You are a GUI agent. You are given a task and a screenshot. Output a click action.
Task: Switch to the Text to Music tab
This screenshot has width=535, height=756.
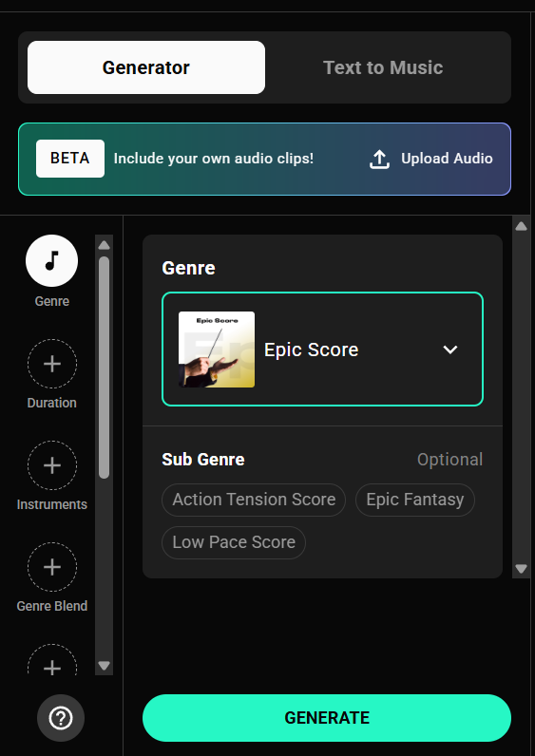pyautogui.click(x=383, y=67)
